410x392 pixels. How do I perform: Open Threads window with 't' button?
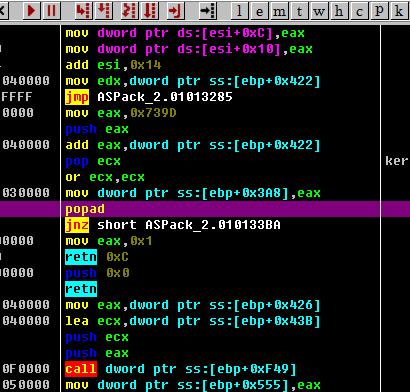point(299,11)
